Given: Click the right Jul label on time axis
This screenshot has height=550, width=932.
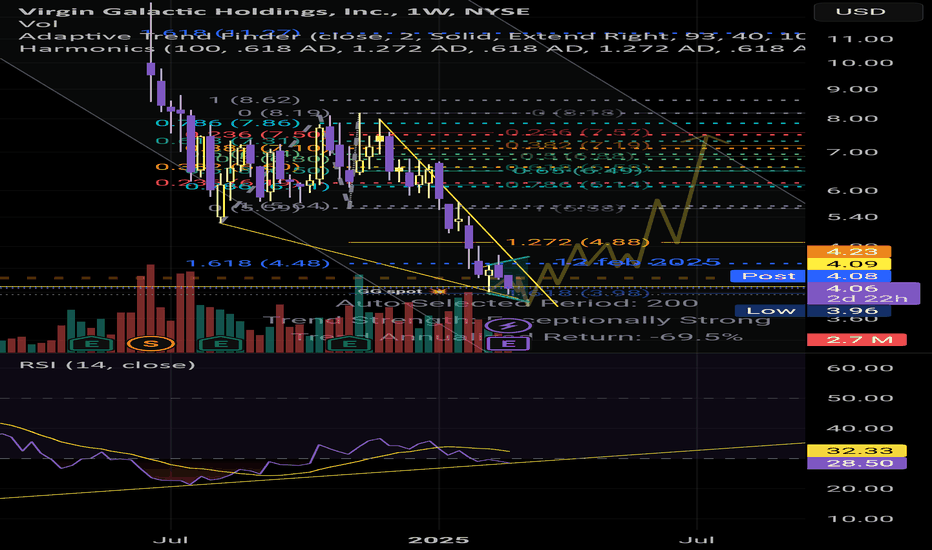Looking at the screenshot, I should tap(697, 540).
